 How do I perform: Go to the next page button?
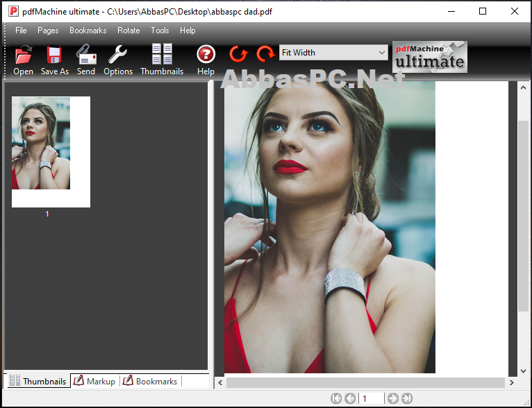[x=393, y=398]
